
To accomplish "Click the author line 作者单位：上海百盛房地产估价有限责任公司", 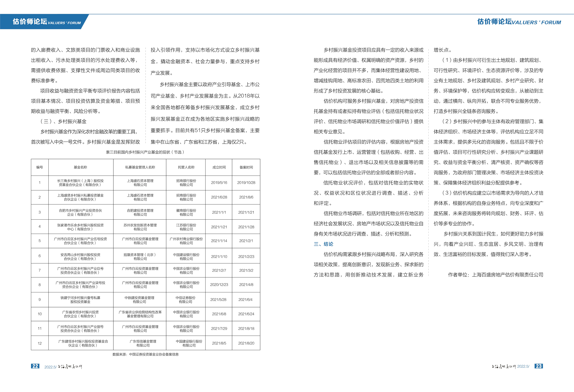I will [495, 275].
